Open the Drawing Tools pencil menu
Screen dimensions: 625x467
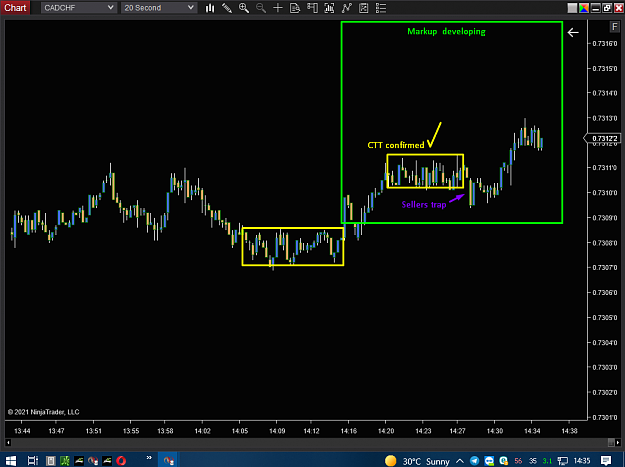point(227,8)
